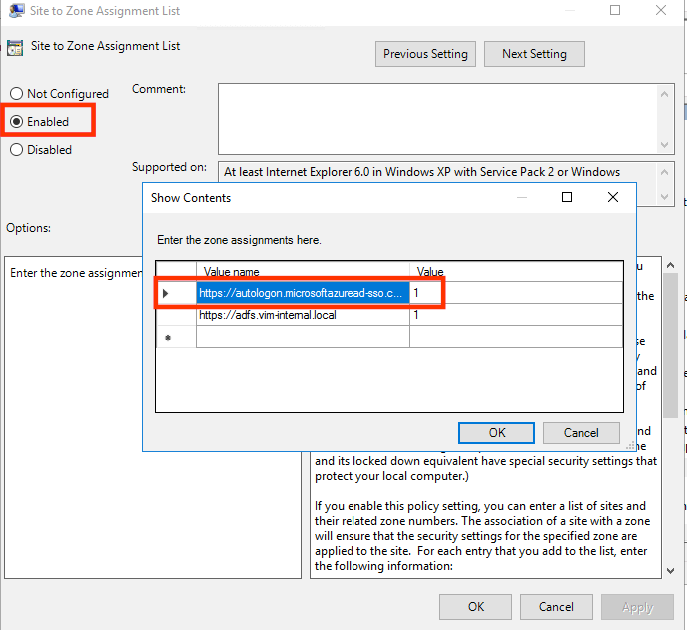This screenshot has height=630, width=687.
Task: Click inside the Comment text box
Action: pos(437,118)
